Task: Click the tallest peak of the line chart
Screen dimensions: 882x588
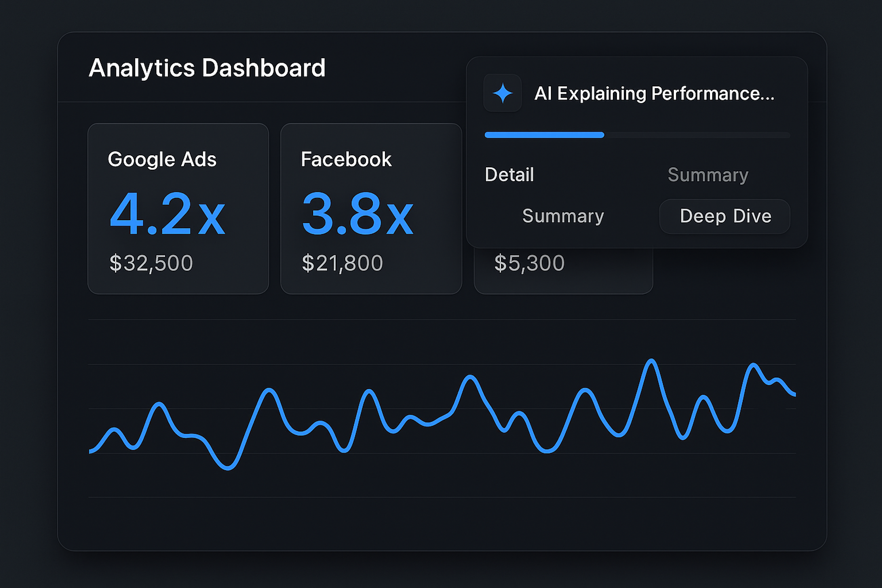Action: 651,361
